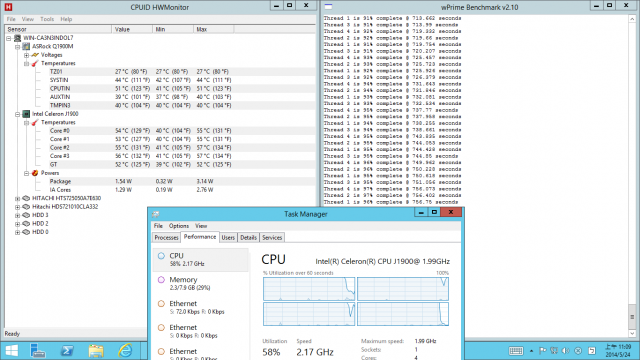
Task: Open Internet Explorer from the taskbar
Action: tap(125, 351)
